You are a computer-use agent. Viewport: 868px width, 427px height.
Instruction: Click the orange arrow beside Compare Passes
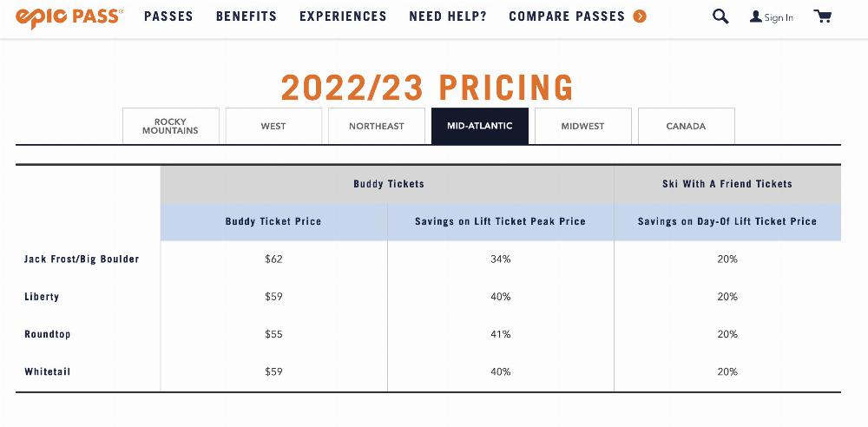[640, 16]
